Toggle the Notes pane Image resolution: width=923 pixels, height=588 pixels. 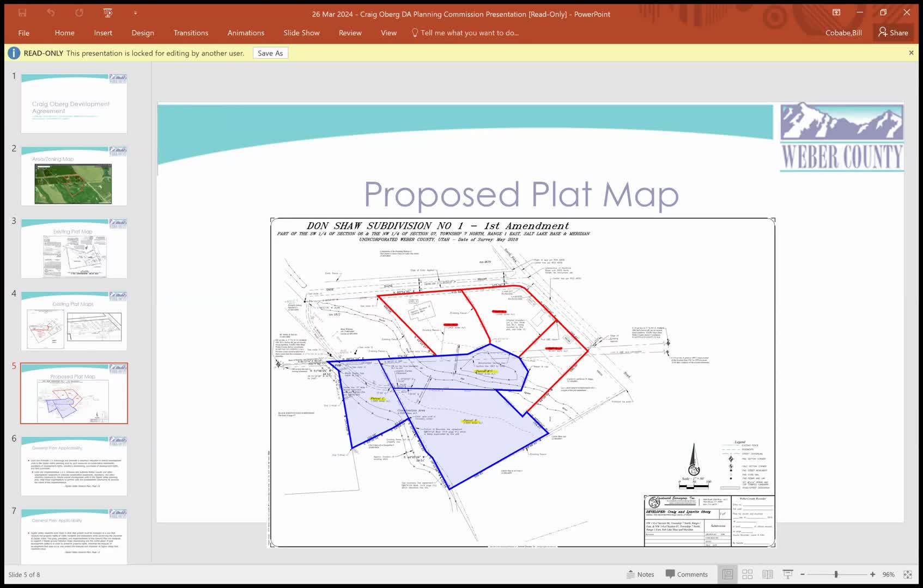(640, 574)
